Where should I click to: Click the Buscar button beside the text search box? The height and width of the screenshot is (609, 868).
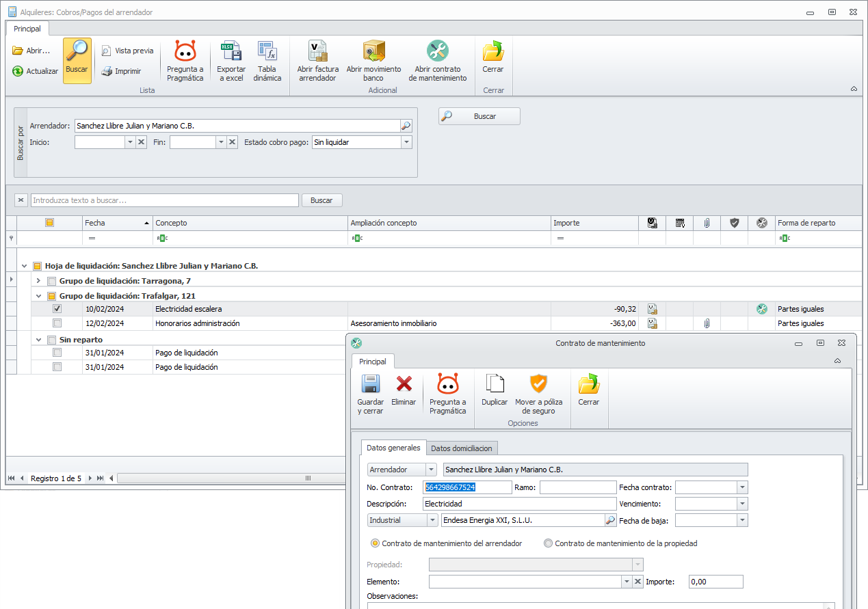[321, 200]
